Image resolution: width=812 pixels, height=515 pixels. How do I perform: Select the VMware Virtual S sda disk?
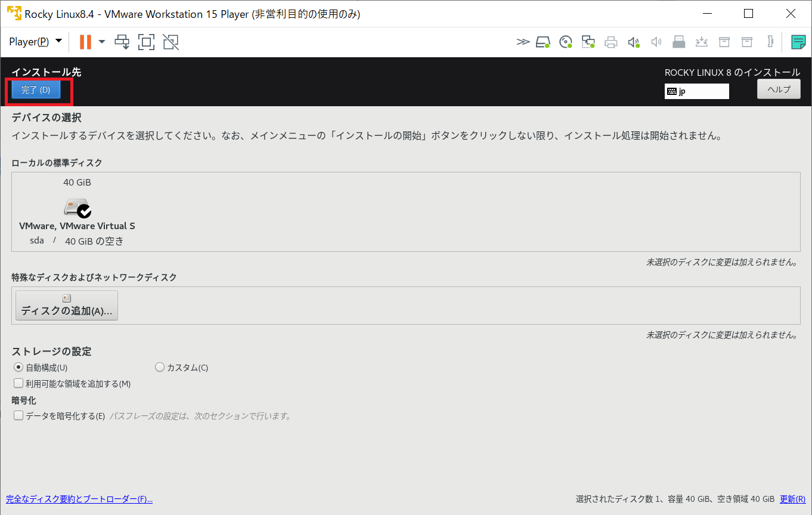(77, 212)
